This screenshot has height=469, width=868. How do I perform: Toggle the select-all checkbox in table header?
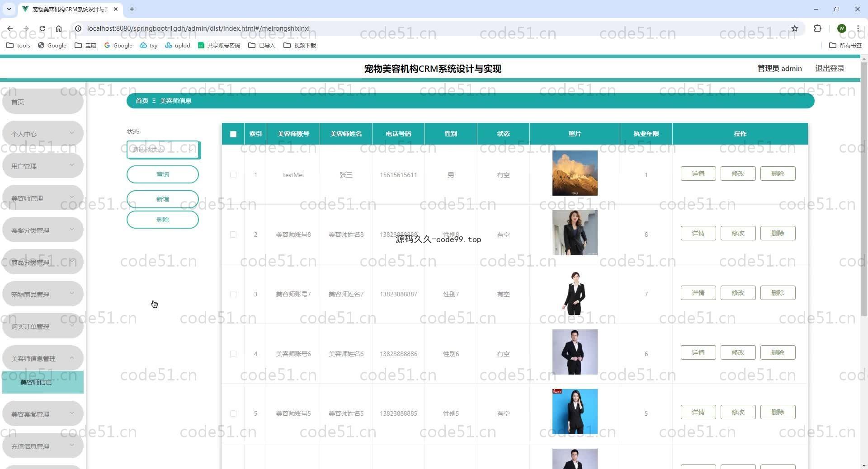point(233,134)
